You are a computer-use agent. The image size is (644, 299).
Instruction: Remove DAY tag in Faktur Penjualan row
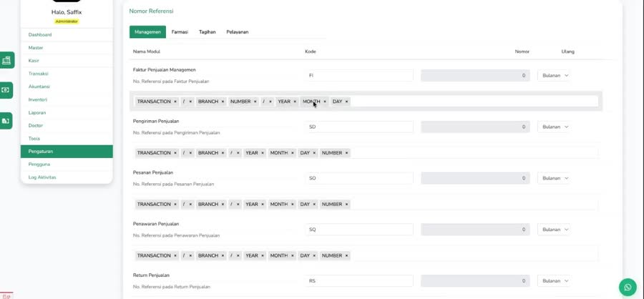coord(346,102)
